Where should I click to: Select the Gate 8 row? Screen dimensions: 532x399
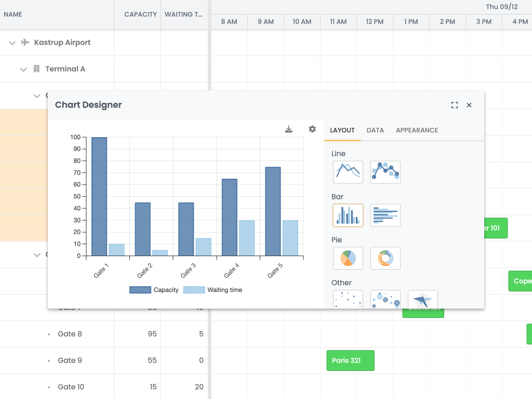point(104,334)
